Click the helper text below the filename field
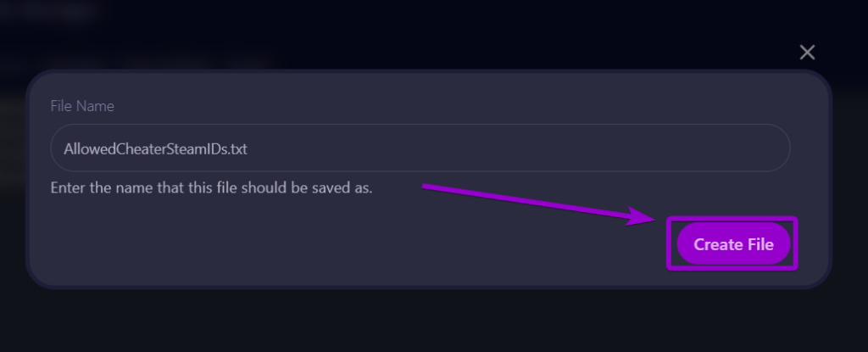 pos(211,187)
